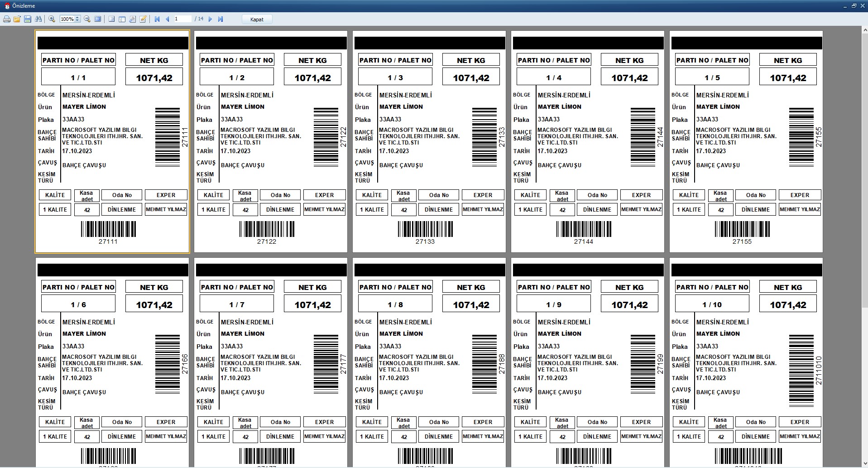Zoom out with the magnifier minus icon
The width and height of the screenshot is (868, 468).
coord(87,19)
